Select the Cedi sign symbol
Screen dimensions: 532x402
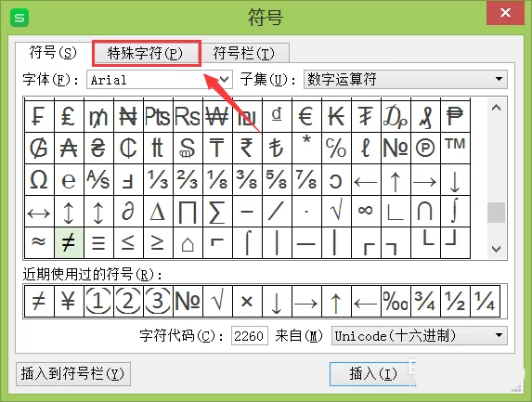pyautogui.click(x=128, y=148)
